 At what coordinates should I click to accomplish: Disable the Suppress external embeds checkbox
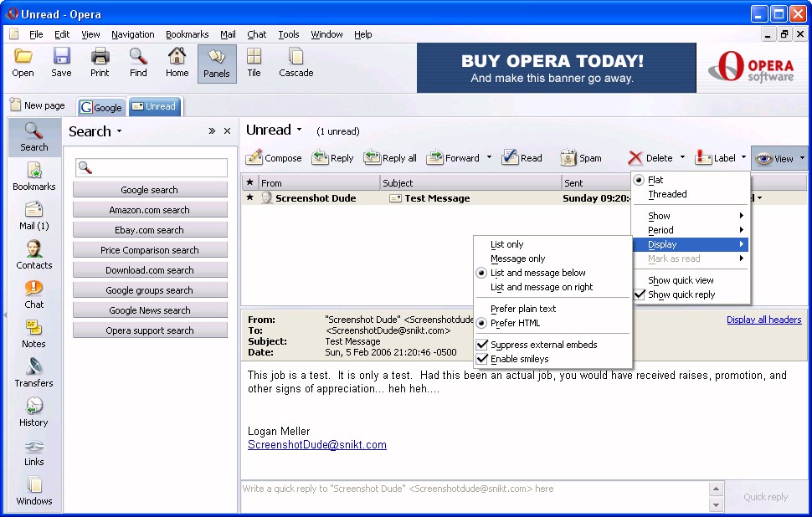pos(482,345)
